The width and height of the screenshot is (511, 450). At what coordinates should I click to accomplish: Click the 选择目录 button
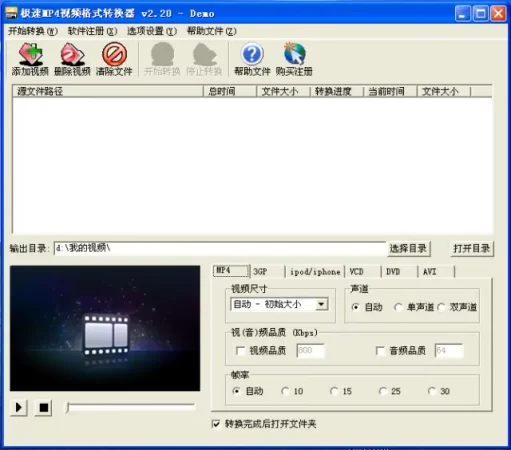click(x=408, y=249)
